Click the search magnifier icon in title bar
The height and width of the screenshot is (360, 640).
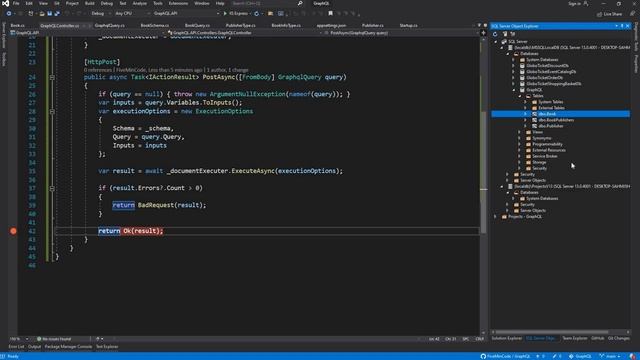pos(300,3)
